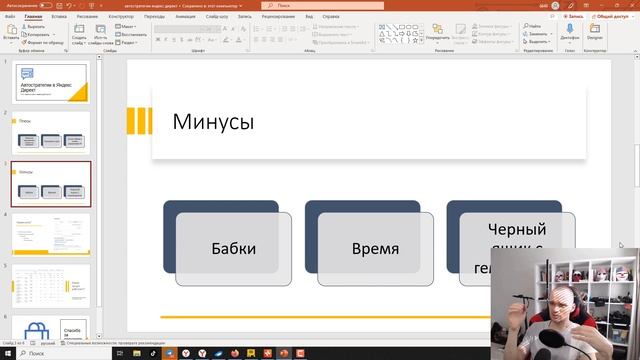Screen dimensions: 640x360
Task: Toggle italic formatting button
Action: coord(166,40)
